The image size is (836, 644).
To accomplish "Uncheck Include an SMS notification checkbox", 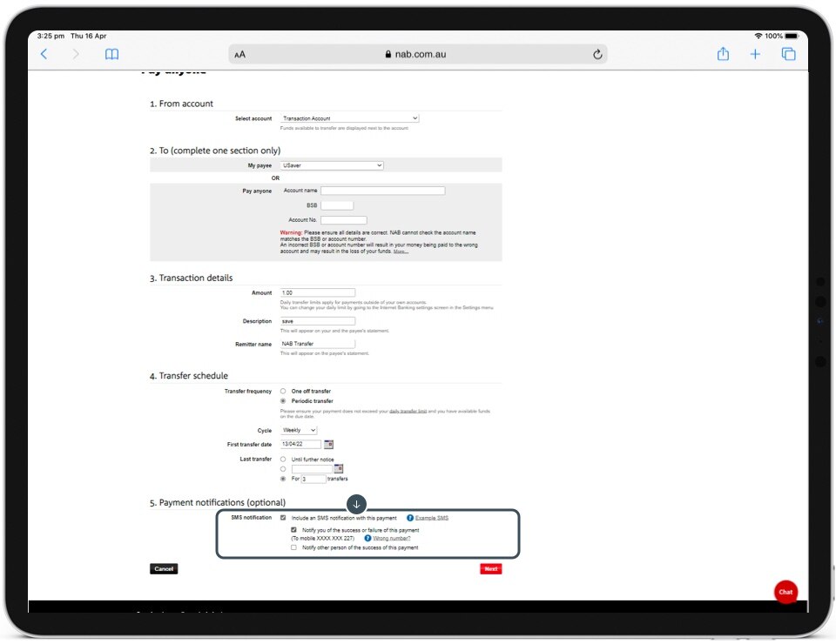I will [283, 518].
